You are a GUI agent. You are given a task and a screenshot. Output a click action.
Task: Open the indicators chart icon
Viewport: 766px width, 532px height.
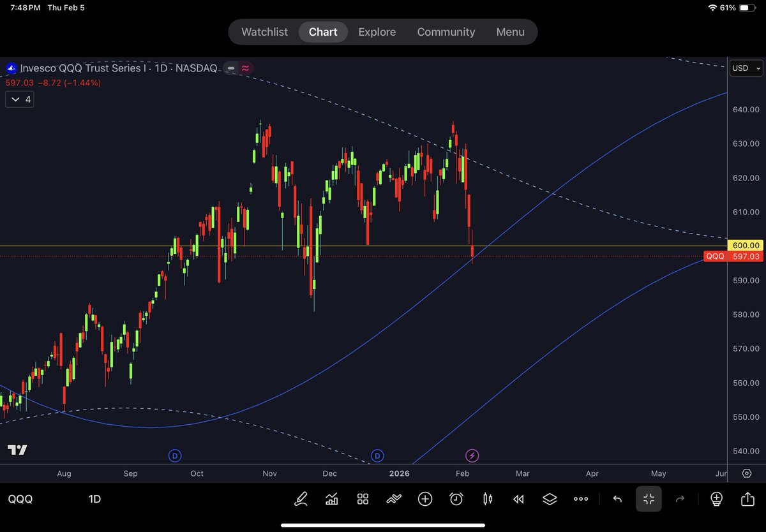click(x=331, y=499)
